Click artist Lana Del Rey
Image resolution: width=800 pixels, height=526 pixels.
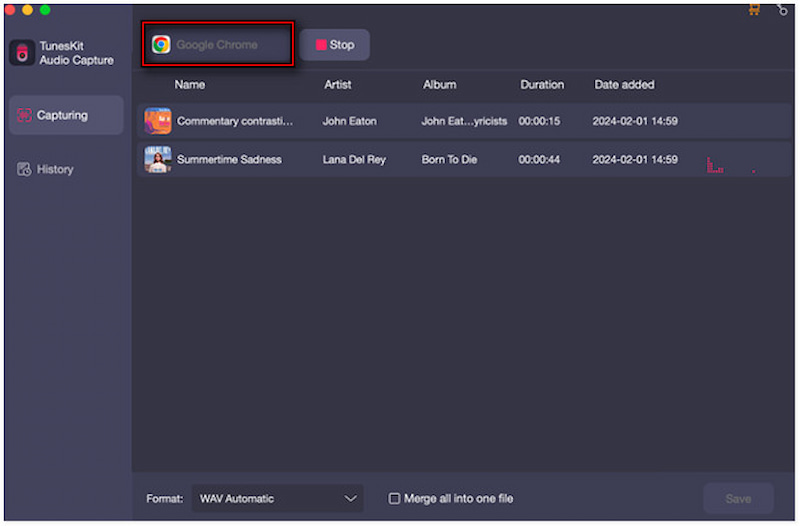[354, 160]
